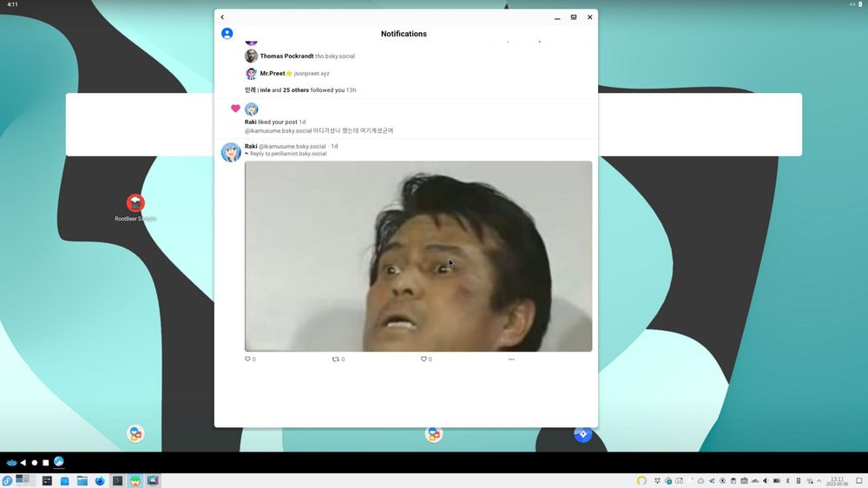Viewport: 868px width, 488px height.
Task: Open the RootBeer Sample desktop icon
Action: point(135,208)
